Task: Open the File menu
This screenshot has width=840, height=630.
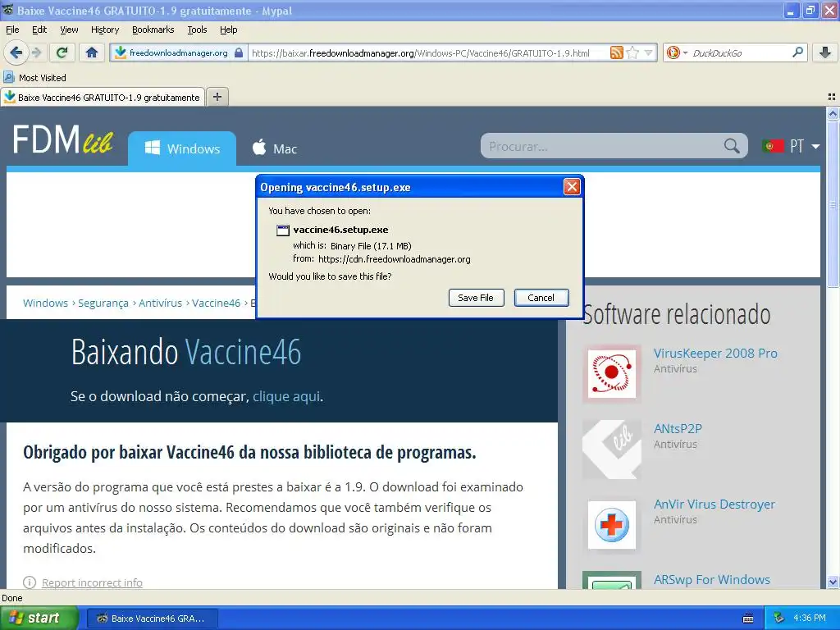Action: (12, 30)
